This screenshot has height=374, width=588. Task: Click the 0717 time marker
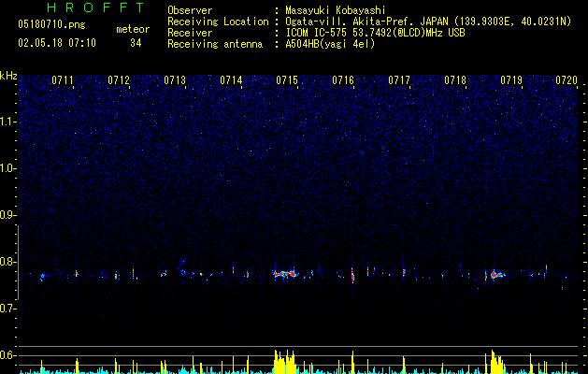pyautogui.click(x=399, y=80)
